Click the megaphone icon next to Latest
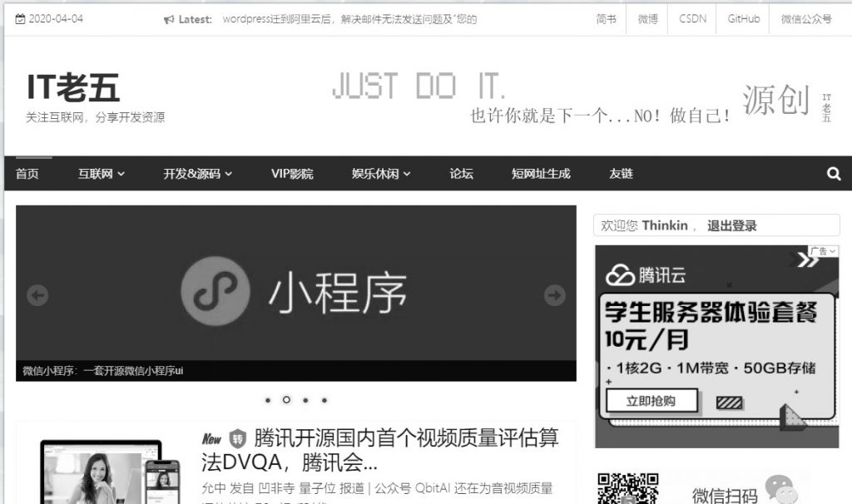The width and height of the screenshot is (852, 504). (x=168, y=20)
